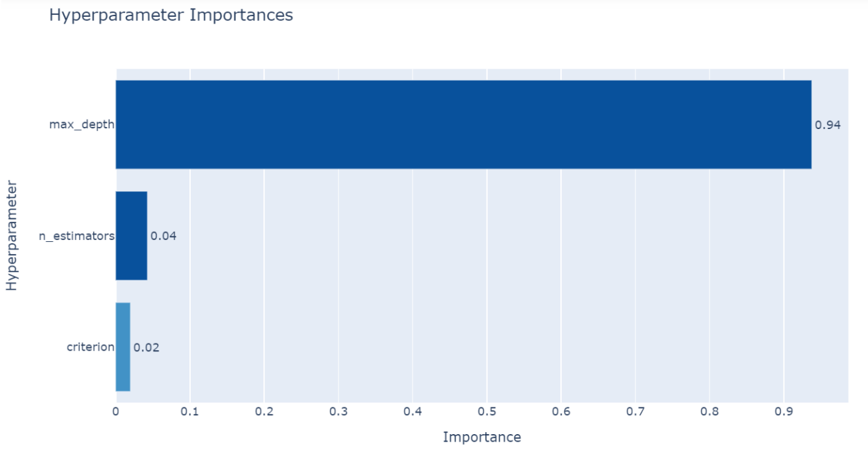Click the n_estimators importance bar
The height and width of the screenshot is (461, 868).
click(132, 236)
